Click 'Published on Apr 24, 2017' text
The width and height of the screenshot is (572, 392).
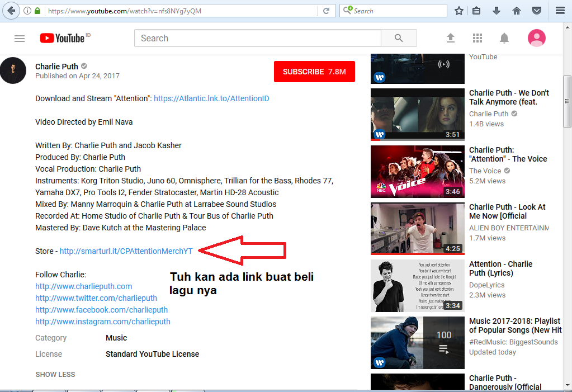tap(77, 76)
